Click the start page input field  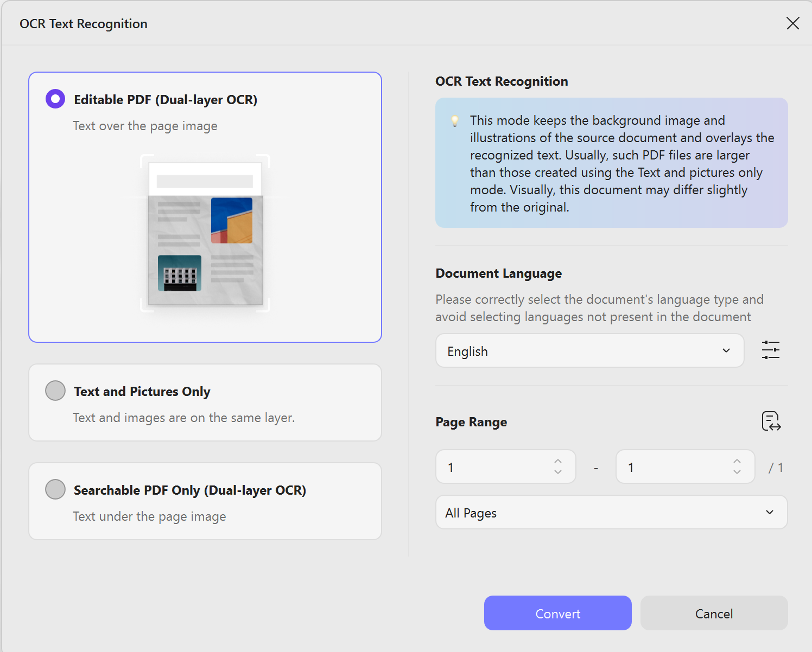click(506, 466)
